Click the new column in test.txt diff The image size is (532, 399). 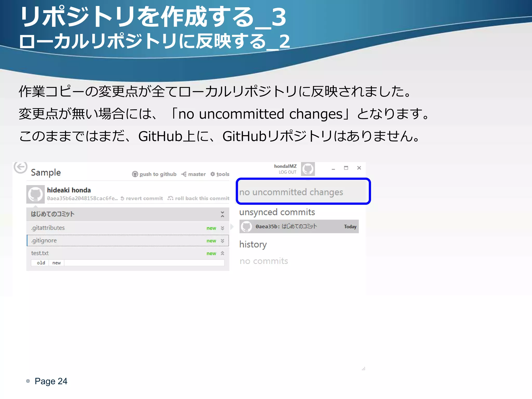click(x=56, y=263)
